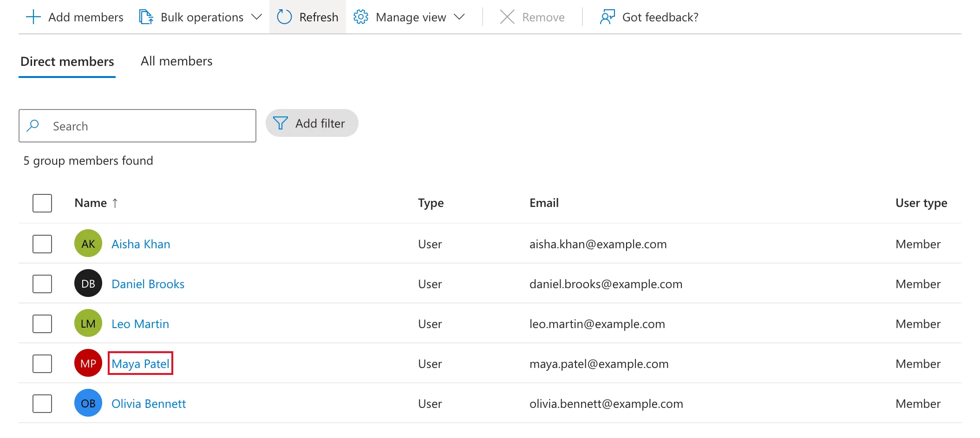Click the OB avatar for Olivia Bennett
This screenshot has width=980, height=438.
point(88,403)
